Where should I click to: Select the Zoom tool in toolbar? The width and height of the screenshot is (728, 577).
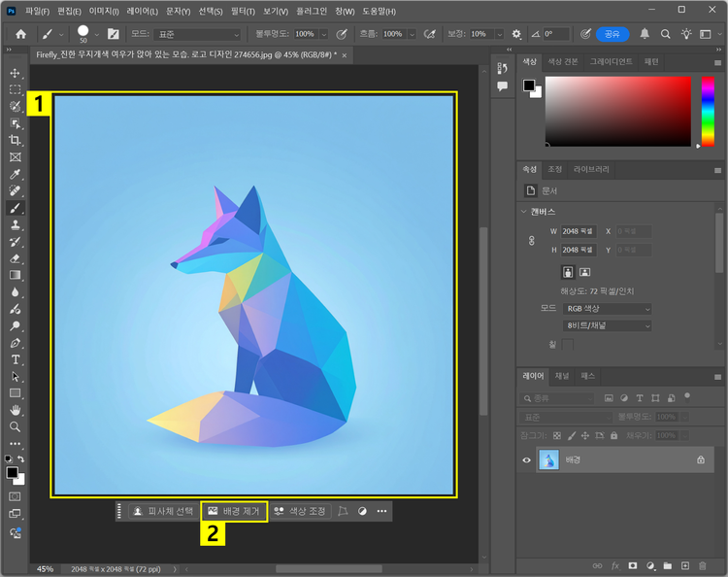[x=15, y=426]
